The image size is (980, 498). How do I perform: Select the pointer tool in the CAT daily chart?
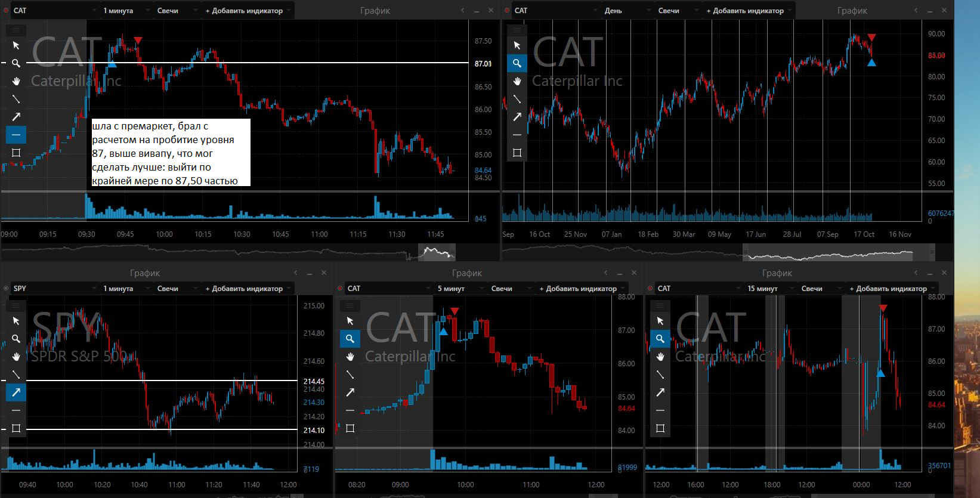pyautogui.click(x=517, y=45)
